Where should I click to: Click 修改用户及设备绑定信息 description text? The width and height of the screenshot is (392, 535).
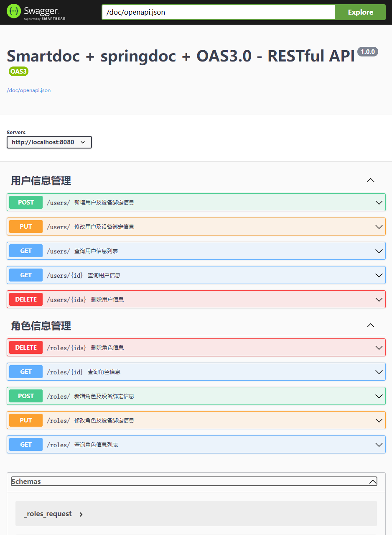click(x=104, y=227)
